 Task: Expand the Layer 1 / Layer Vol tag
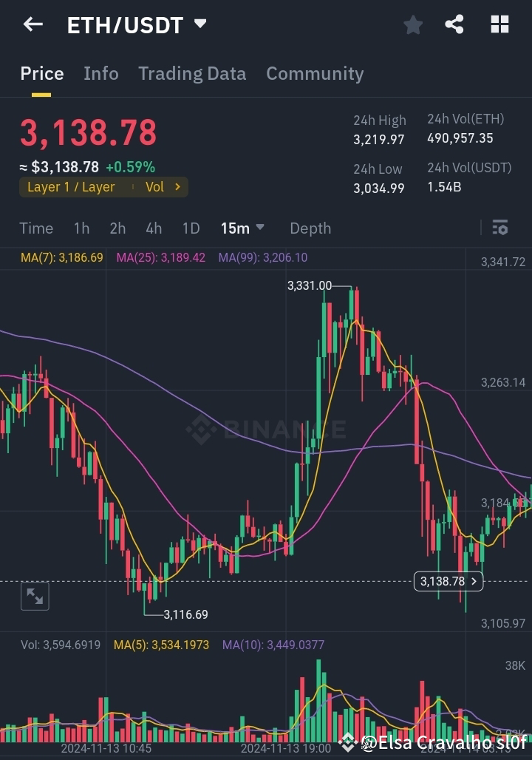coord(103,187)
